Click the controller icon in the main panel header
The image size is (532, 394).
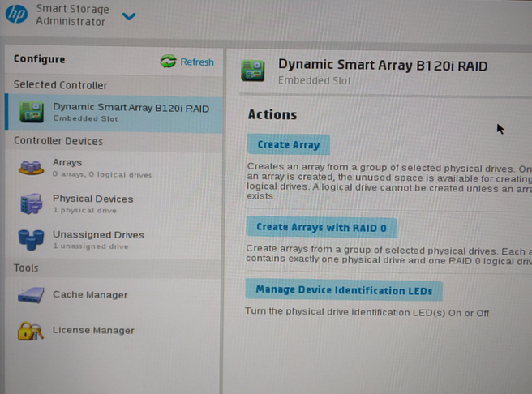[253, 71]
